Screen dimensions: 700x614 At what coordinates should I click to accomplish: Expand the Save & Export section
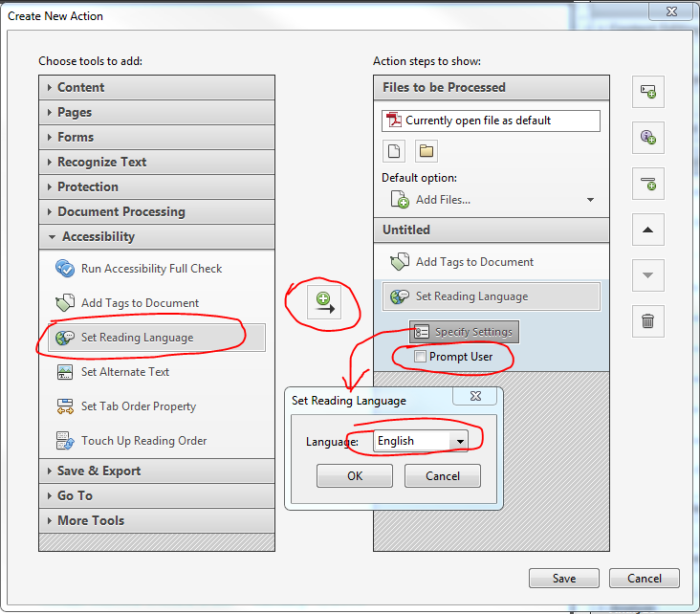(x=98, y=471)
